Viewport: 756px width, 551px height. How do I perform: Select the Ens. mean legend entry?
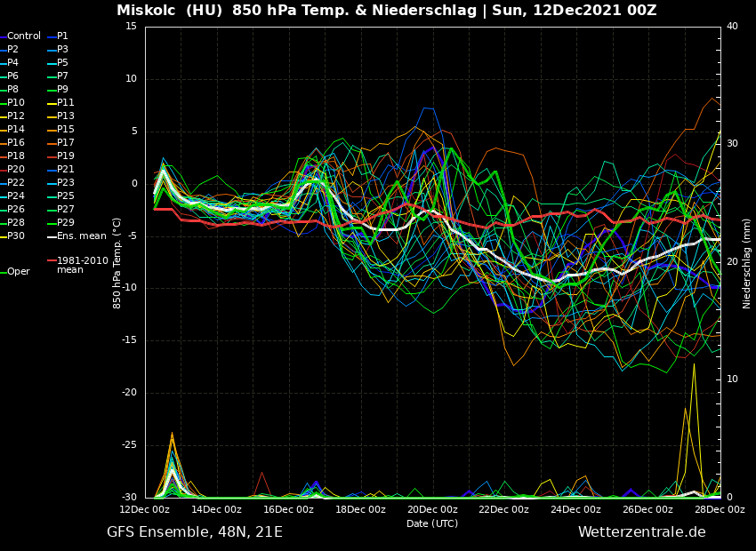(x=81, y=236)
